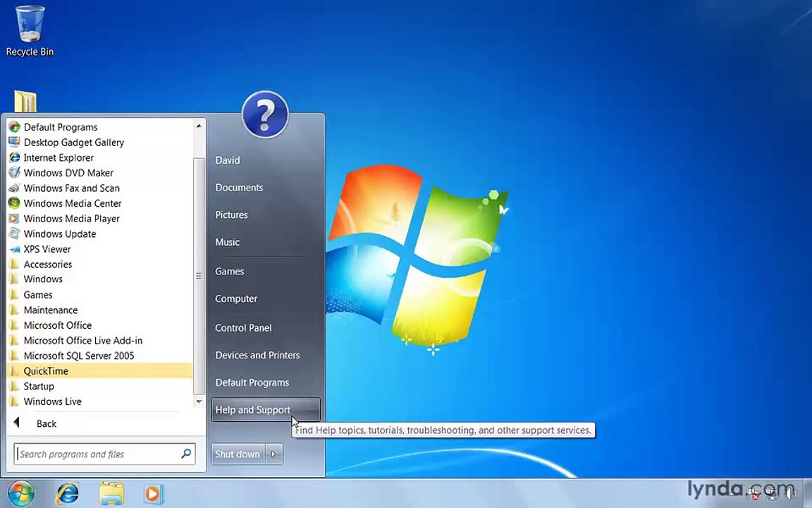Click the Start orb button

coord(21,493)
